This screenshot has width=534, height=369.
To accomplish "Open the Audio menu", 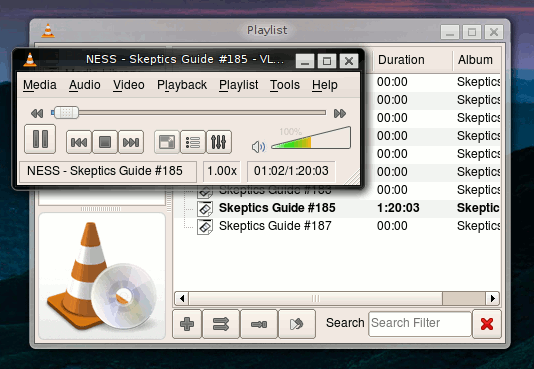I will (x=85, y=85).
